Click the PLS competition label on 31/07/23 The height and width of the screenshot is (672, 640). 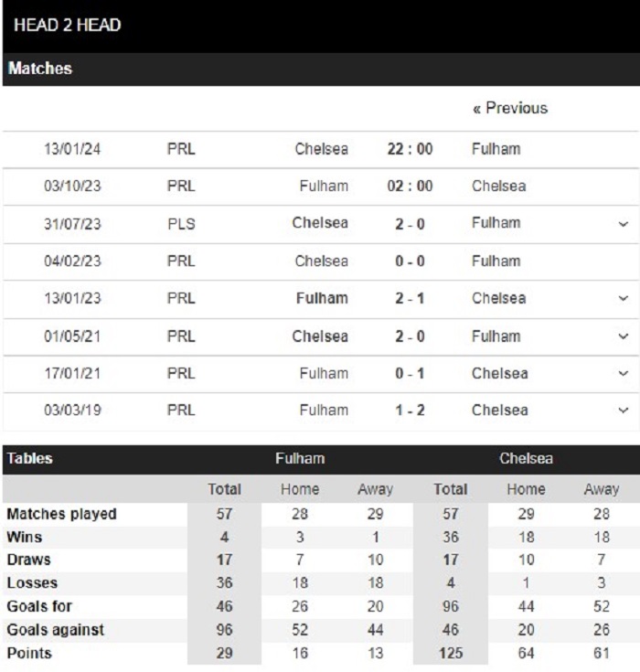coord(181,224)
